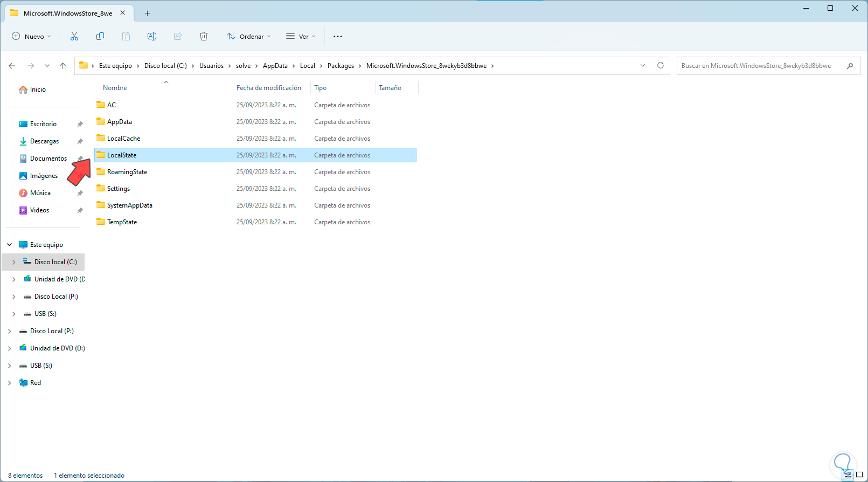Screen dimensions: 868x482
Task: Click solve breadcrumb in address bar
Action: point(243,66)
